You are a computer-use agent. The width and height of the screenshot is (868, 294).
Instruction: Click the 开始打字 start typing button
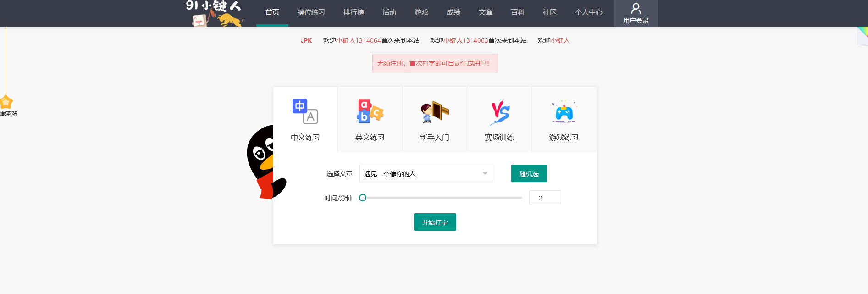click(435, 222)
